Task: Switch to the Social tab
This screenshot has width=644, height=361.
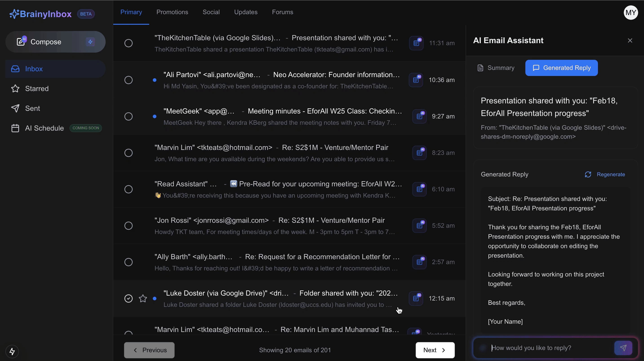Action: (211, 12)
